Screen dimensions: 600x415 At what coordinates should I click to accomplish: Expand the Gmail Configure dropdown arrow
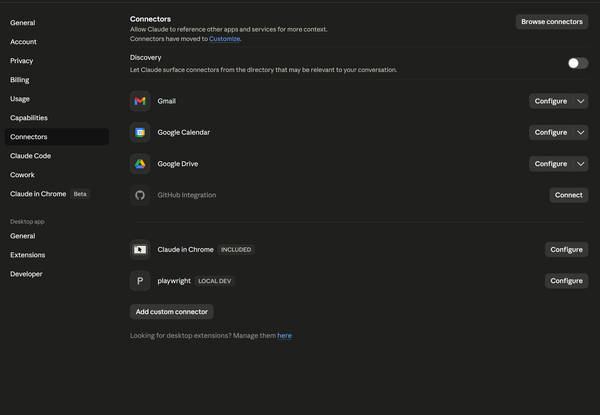click(580, 101)
